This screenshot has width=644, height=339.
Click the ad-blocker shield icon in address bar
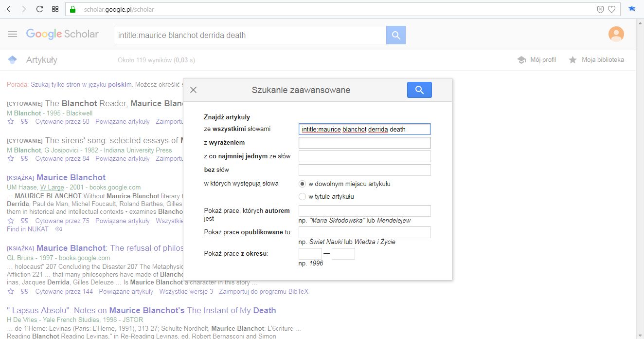coord(600,9)
